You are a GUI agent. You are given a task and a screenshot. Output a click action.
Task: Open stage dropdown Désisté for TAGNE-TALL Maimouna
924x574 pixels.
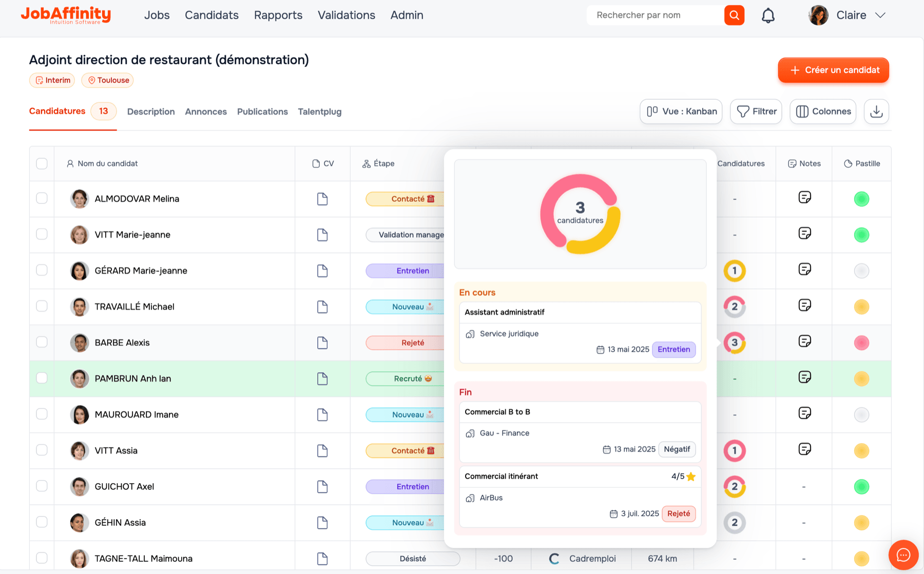coord(413,558)
